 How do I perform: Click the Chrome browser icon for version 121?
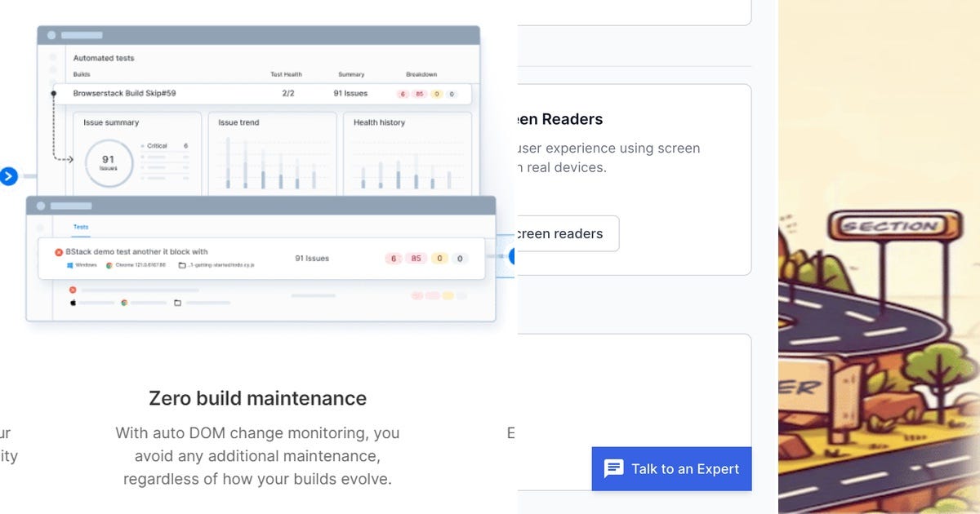pyautogui.click(x=109, y=264)
